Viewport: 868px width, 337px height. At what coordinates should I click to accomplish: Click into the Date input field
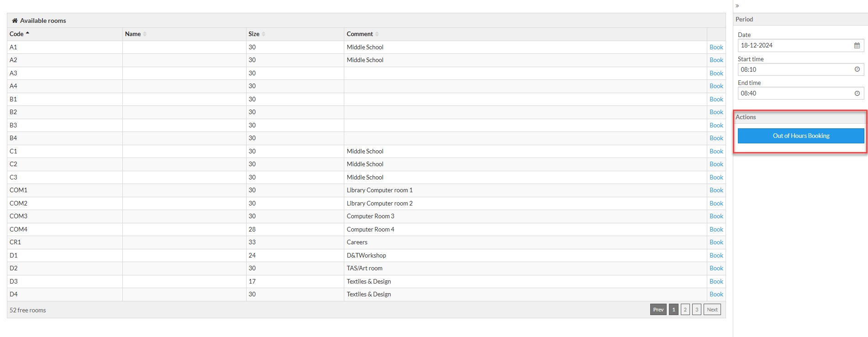pyautogui.click(x=801, y=45)
